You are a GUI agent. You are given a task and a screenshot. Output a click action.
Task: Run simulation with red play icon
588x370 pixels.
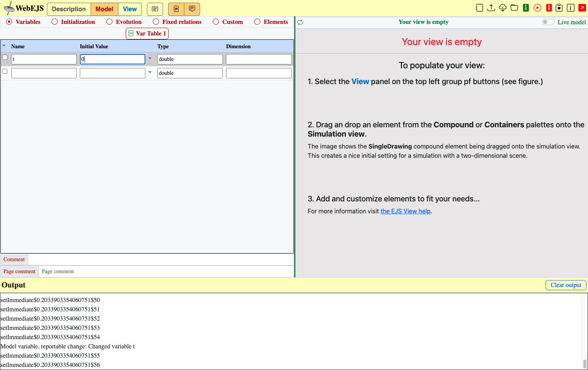(537, 8)
